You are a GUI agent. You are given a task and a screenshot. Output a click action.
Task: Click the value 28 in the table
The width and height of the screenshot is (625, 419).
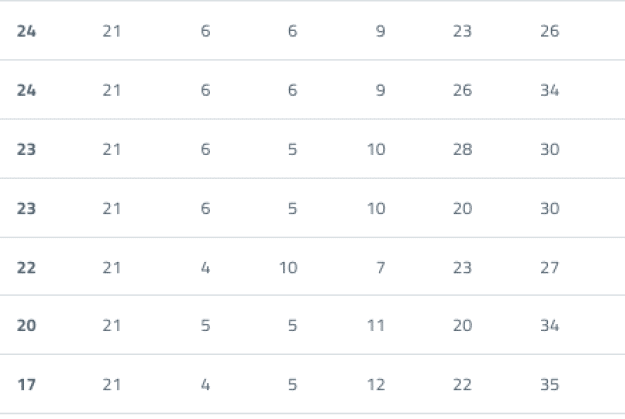point(462,150)
